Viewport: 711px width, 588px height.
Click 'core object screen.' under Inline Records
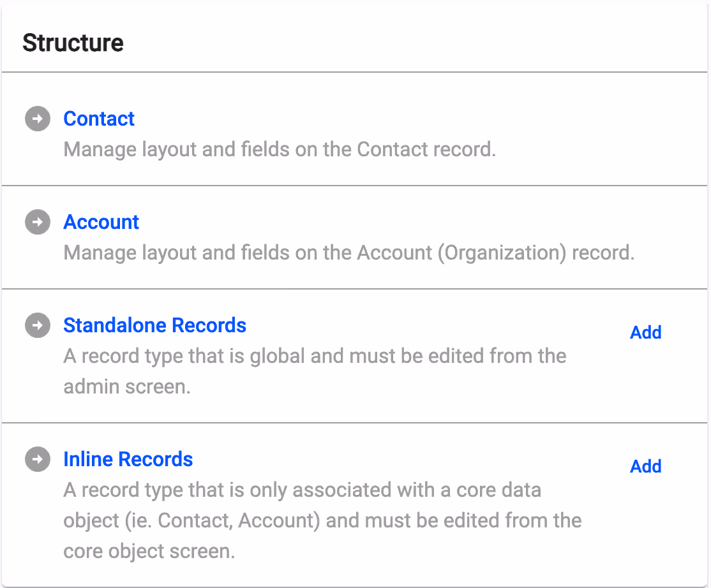(149, 550)
